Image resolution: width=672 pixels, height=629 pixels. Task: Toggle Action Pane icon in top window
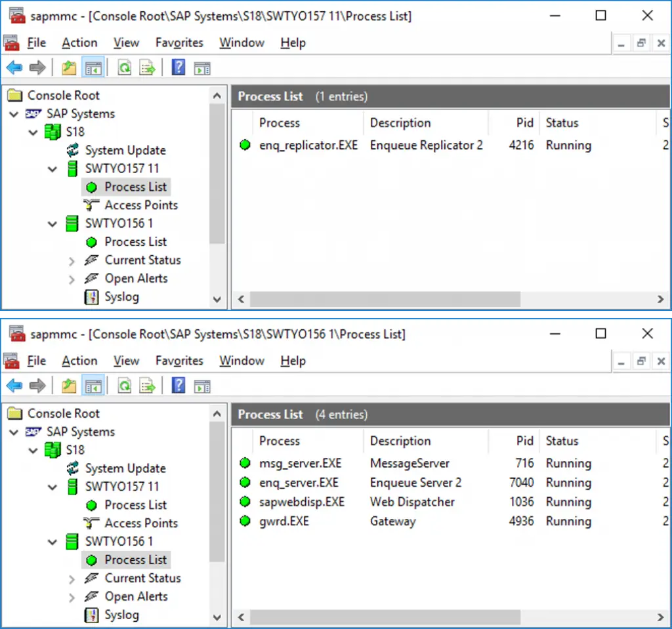[x=202, y=68]
